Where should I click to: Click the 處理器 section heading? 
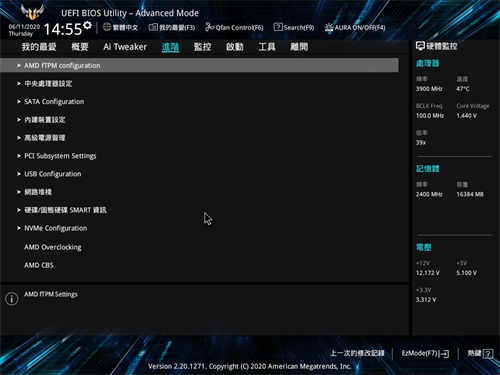(427, 63)
